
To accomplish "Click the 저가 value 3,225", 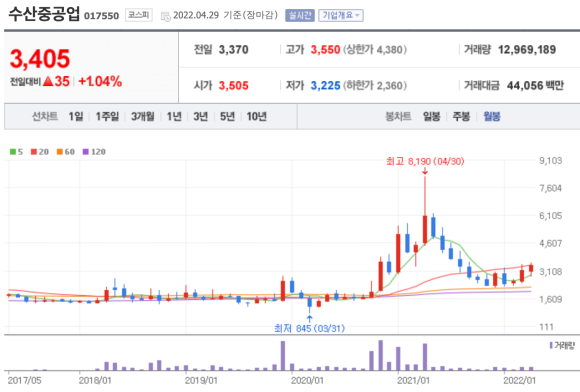I will [x=325, y=85].
